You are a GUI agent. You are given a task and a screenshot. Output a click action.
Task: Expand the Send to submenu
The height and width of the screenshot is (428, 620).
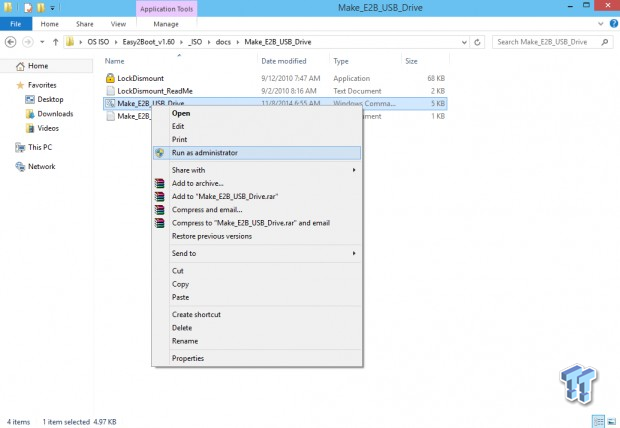coord(257,253)
